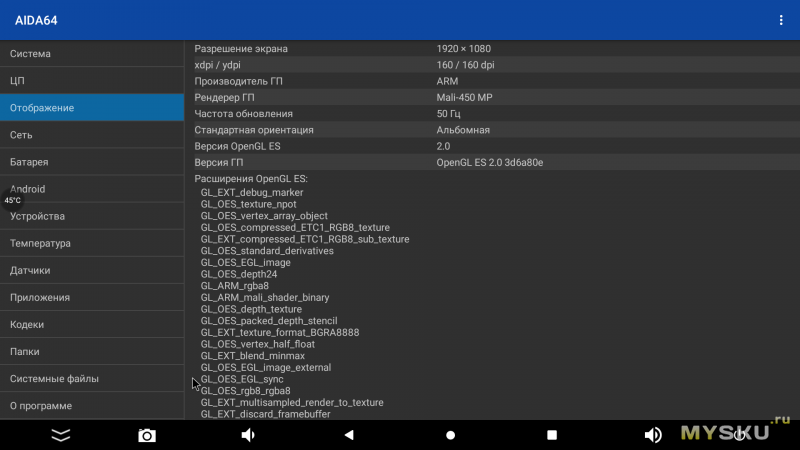Open Системные файлы section
This screenshot has height=450, width=800.
click(x=92, y=379)
